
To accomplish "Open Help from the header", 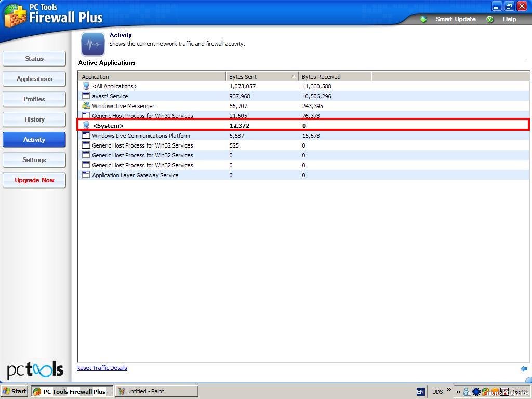I will pos(509,19).
